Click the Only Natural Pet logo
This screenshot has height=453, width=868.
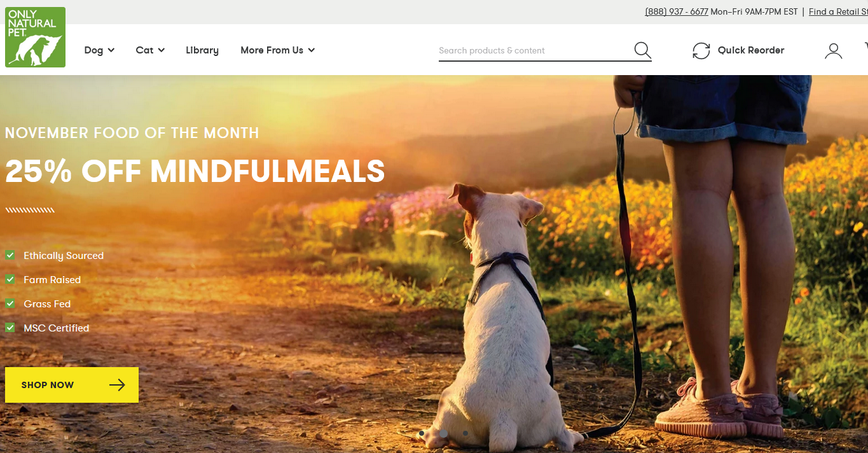(x=35, y=37)
